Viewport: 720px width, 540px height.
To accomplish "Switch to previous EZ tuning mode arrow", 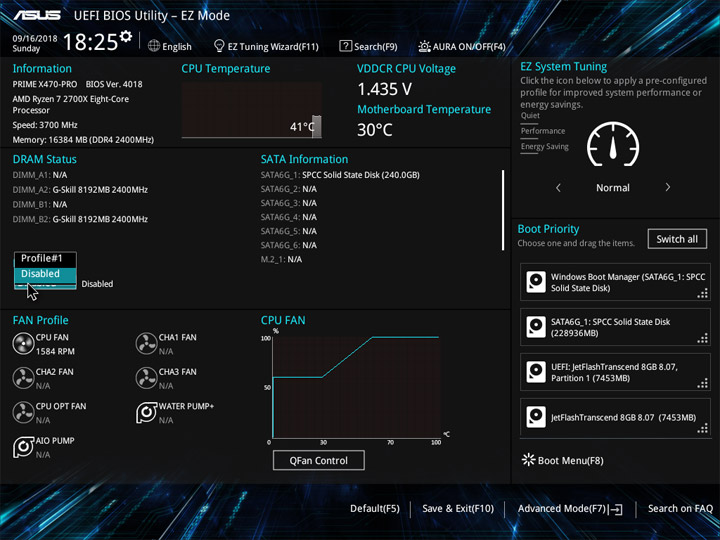I will pos(558,187).
